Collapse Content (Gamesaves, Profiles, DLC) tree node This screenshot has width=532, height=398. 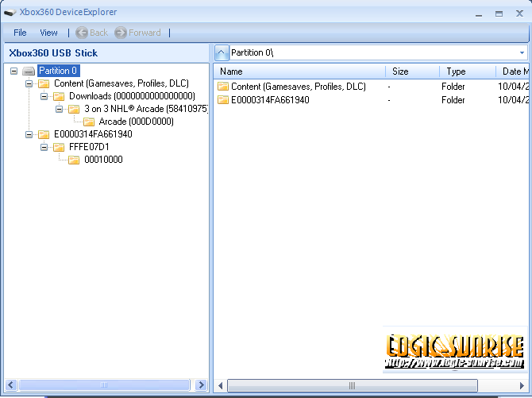[29, 83]
